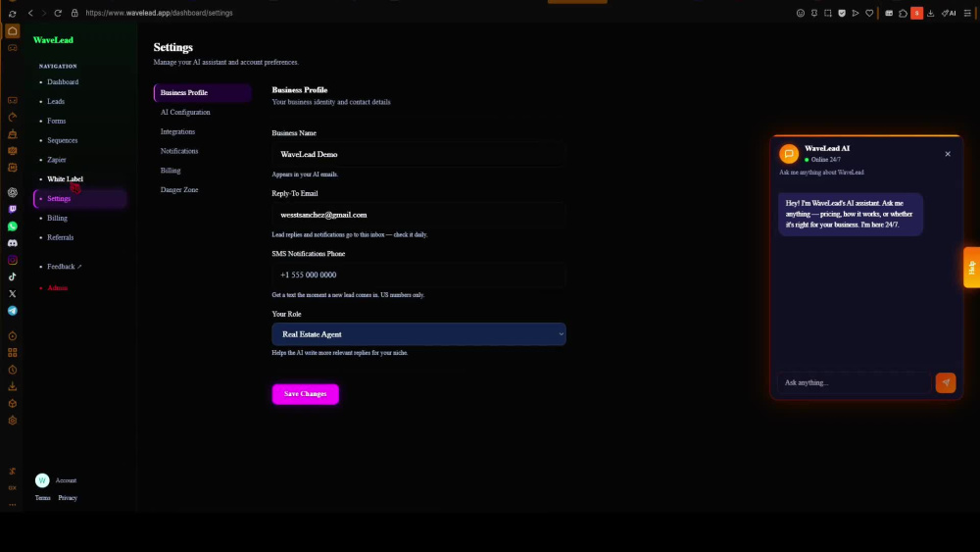
Task: Go back with the browser back arrow
Action: point(30,13)
